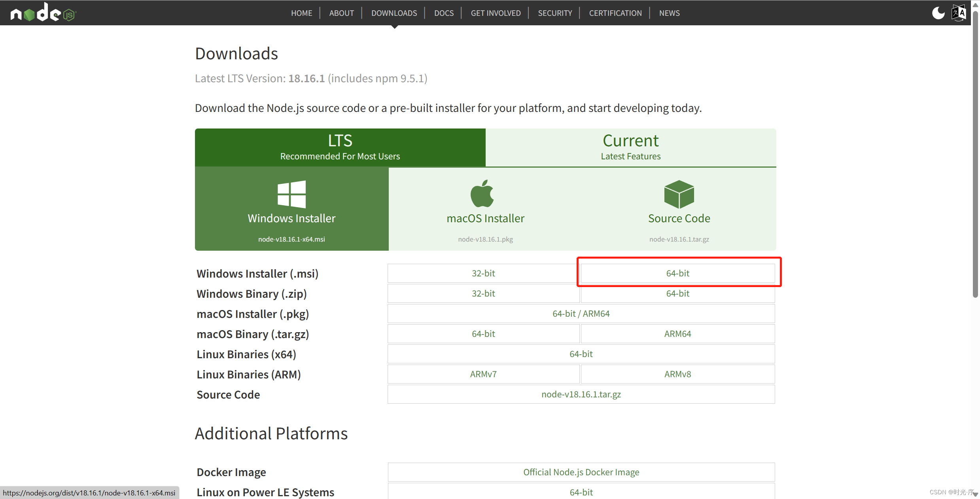Click the macOS Installer 64-bit / ARM64 link
Image resolution: width=980 pixels, height=499 pixels.
click(x=581, y=314)
